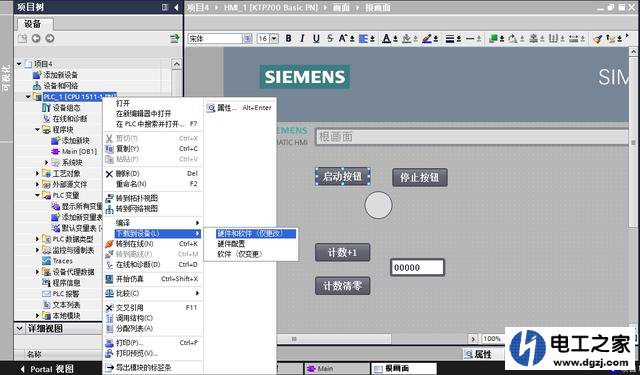Image resolution: width=640 pixels, height=375 pixels.
Task: Open the 宋体 font dropdown
Action: pyautogui.click(x=248, y=38)
